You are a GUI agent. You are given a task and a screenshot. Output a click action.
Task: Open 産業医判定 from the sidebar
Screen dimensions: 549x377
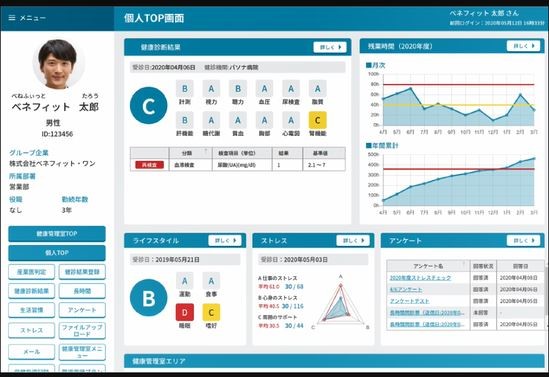(32, 272)
